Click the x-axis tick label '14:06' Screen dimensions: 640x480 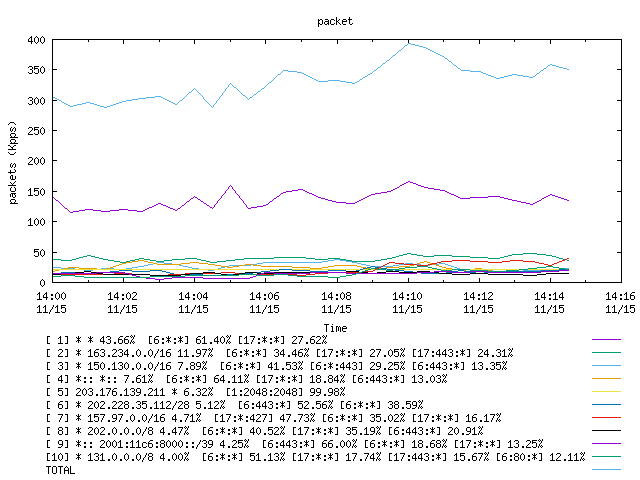264,296
